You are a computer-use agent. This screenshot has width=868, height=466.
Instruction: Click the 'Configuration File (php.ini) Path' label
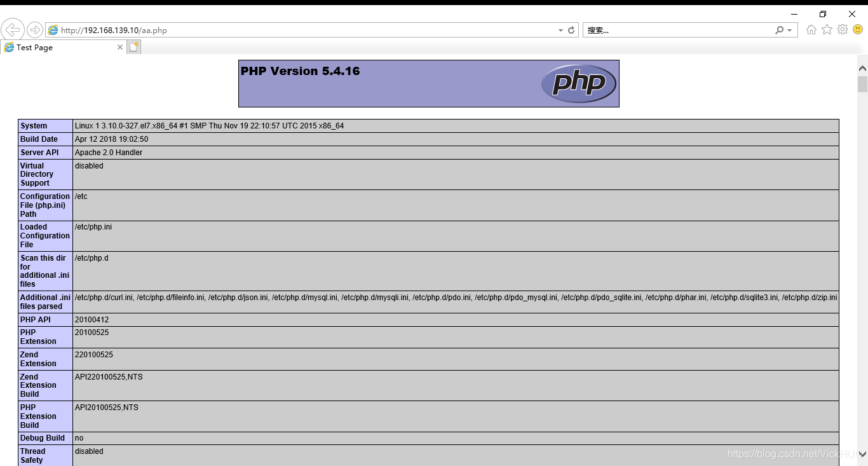point(45,205)
